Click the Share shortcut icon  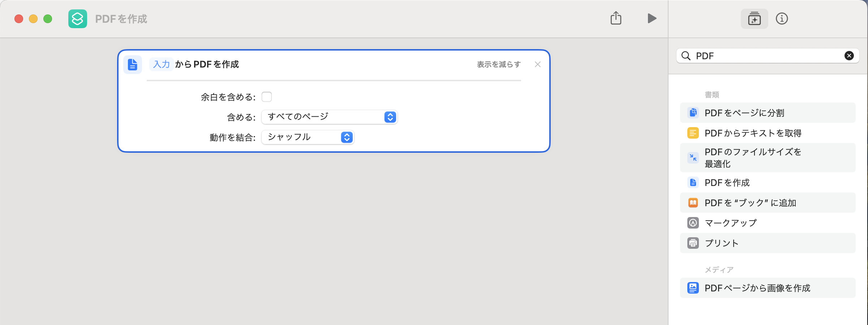point(616,18)
